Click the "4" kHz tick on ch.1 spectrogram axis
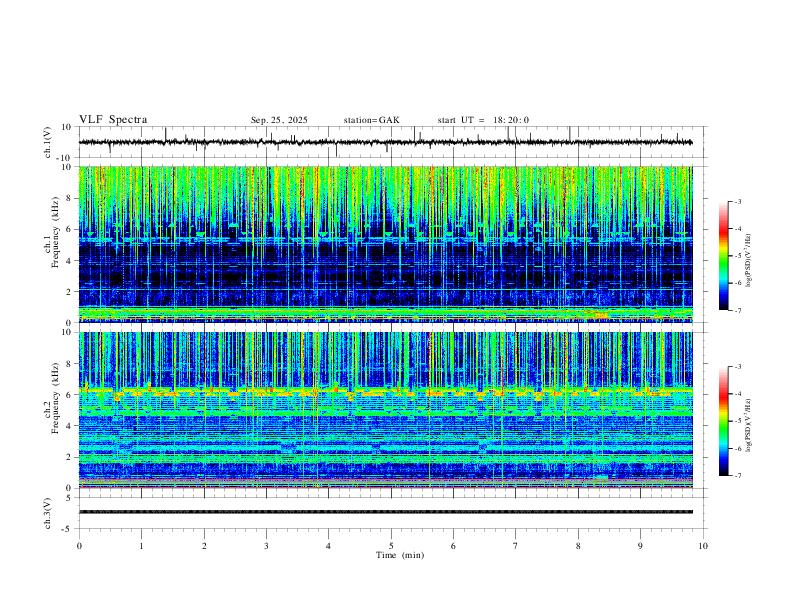 tap(71, 261)
